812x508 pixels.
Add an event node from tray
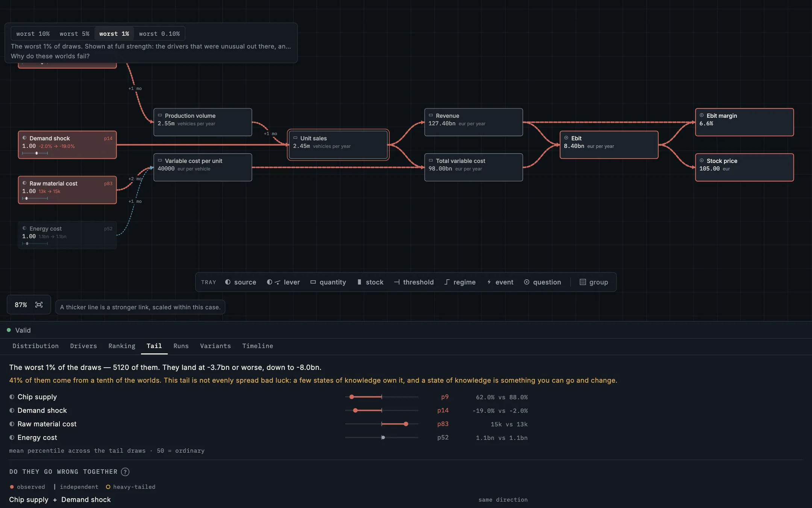coord(500,282)
